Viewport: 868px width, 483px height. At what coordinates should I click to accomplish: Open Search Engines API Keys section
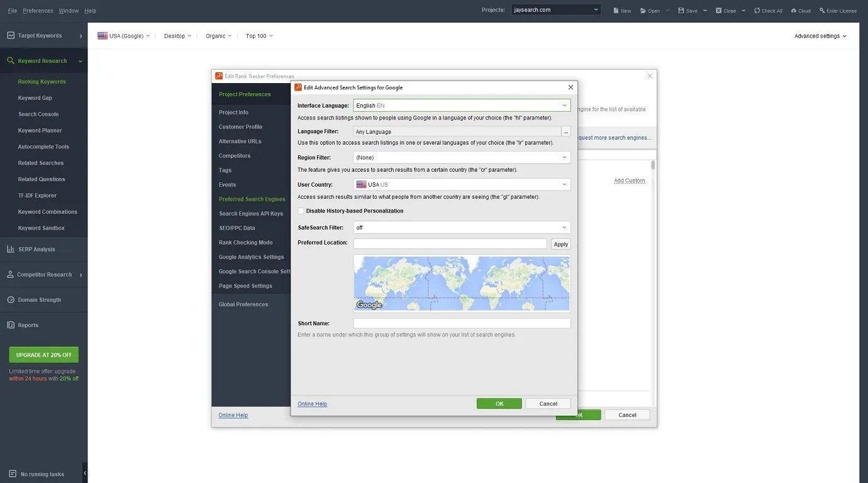point(251,214)
